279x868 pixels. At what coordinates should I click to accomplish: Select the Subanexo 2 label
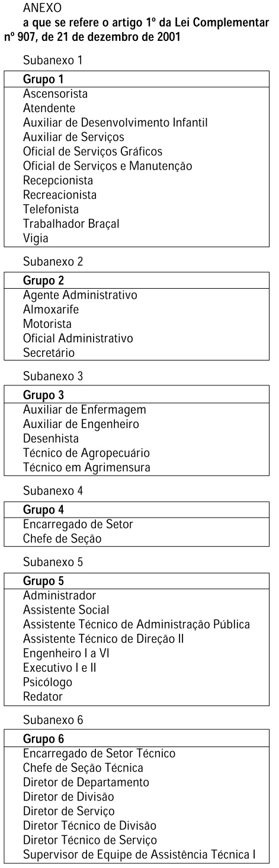tap(53, 263)
